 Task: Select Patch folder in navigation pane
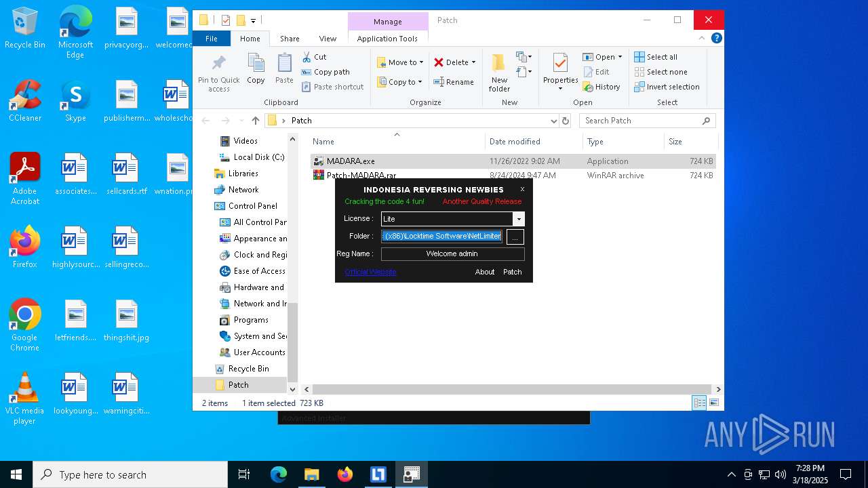click(x=238, y=385)
